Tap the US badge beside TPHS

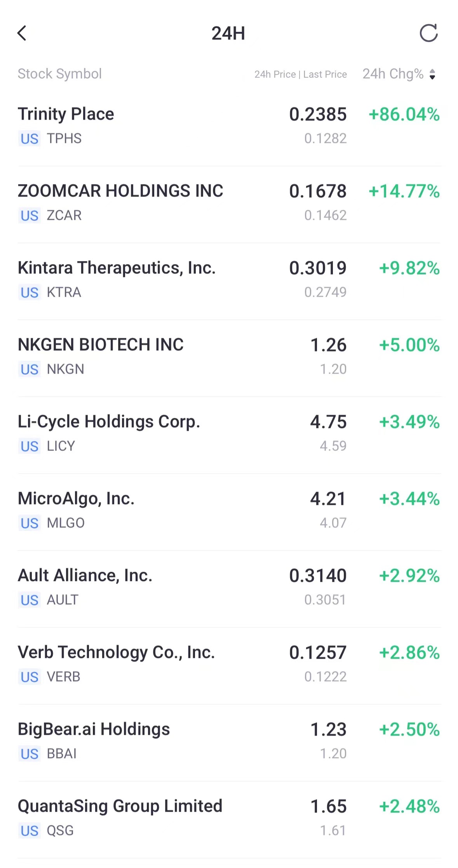click(x=30, y=139)
